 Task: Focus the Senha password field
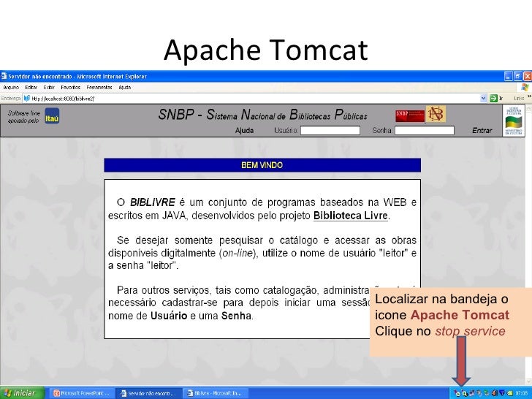(x=425, y=130)
